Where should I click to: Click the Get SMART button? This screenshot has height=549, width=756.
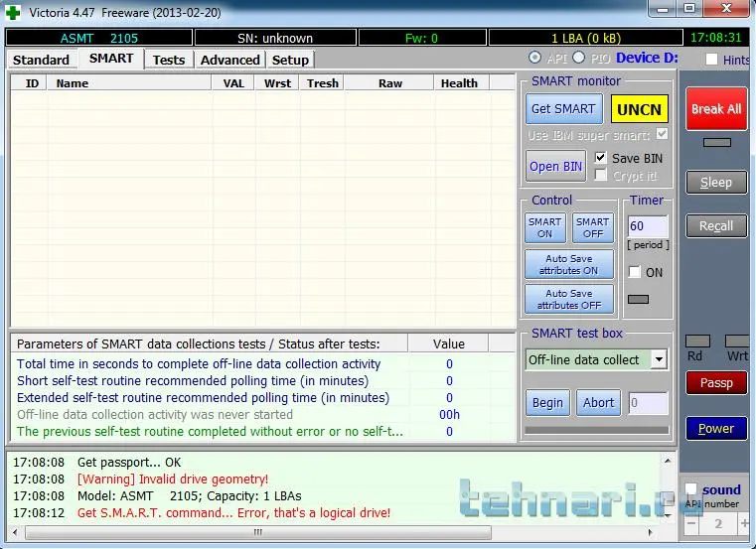pos(563,109)
